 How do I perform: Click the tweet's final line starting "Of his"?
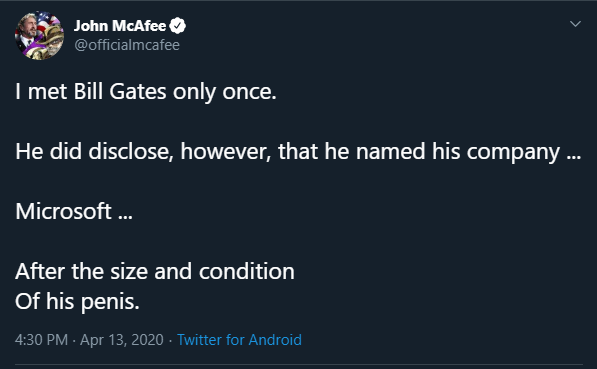click(77, 302)
